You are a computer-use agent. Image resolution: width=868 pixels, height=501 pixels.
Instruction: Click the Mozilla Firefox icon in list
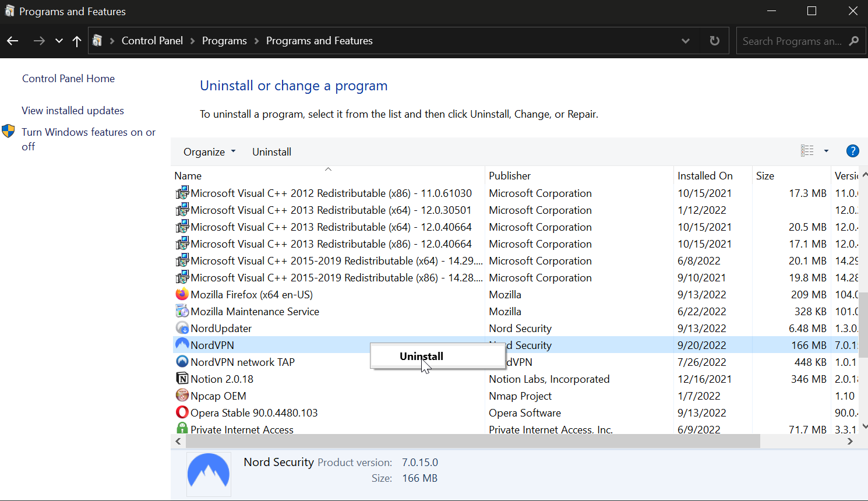[182, 294]
